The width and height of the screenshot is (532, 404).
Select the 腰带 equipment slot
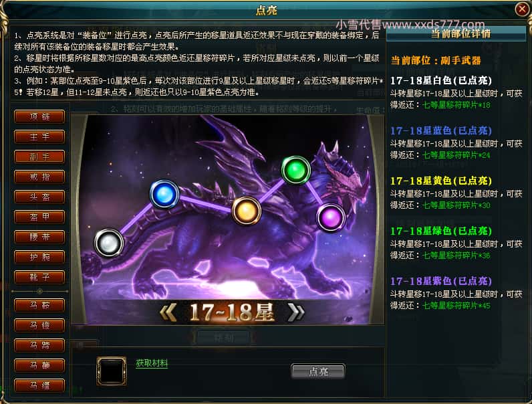(x=39, y=237)
